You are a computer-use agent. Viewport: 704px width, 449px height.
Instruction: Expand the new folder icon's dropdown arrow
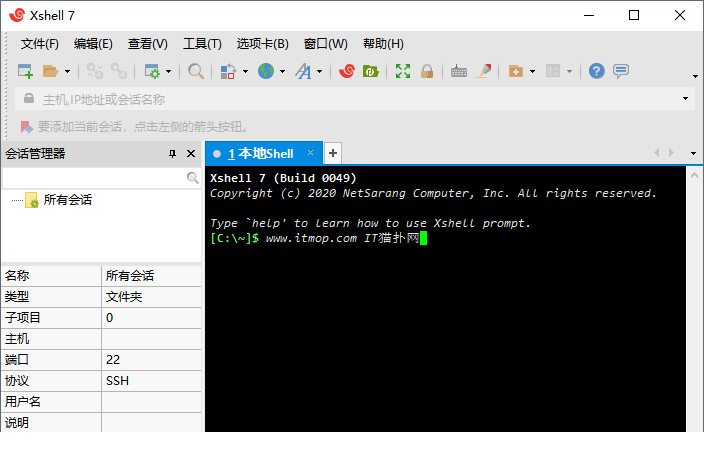tap(532, 71)
